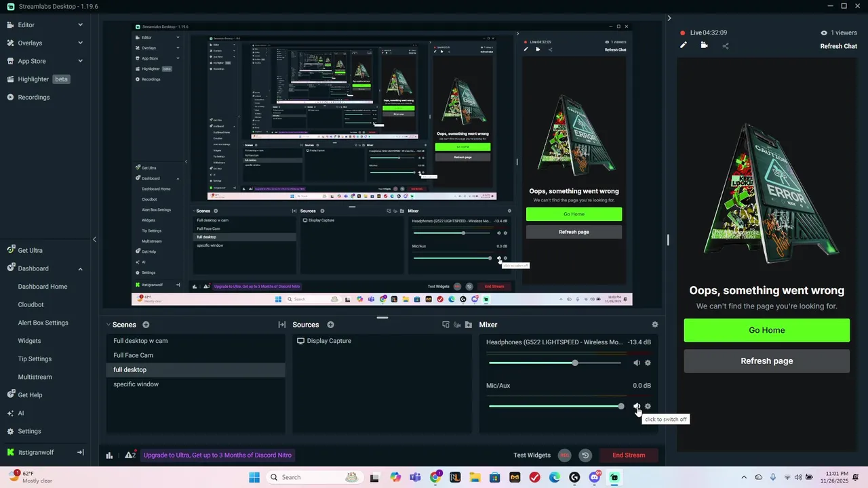Open Windows Start menu
The image size is (868, 488).
[x=254, y=477]
